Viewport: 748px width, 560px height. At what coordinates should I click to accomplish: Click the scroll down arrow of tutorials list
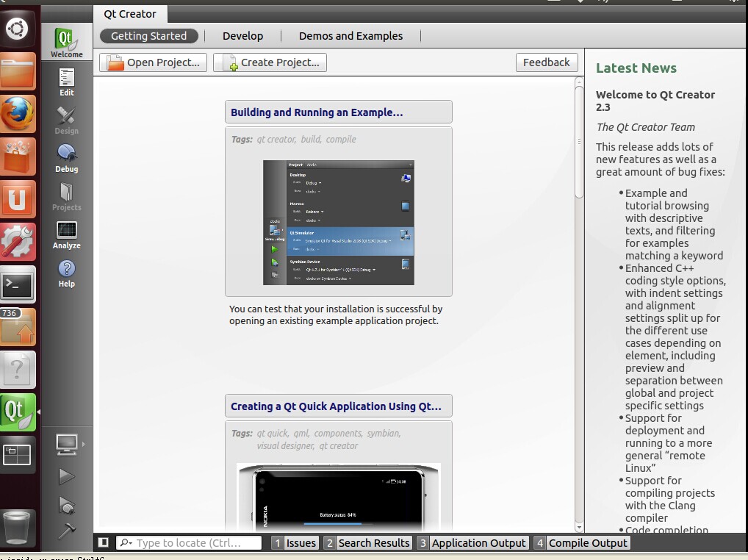click(x=579, y=528)
